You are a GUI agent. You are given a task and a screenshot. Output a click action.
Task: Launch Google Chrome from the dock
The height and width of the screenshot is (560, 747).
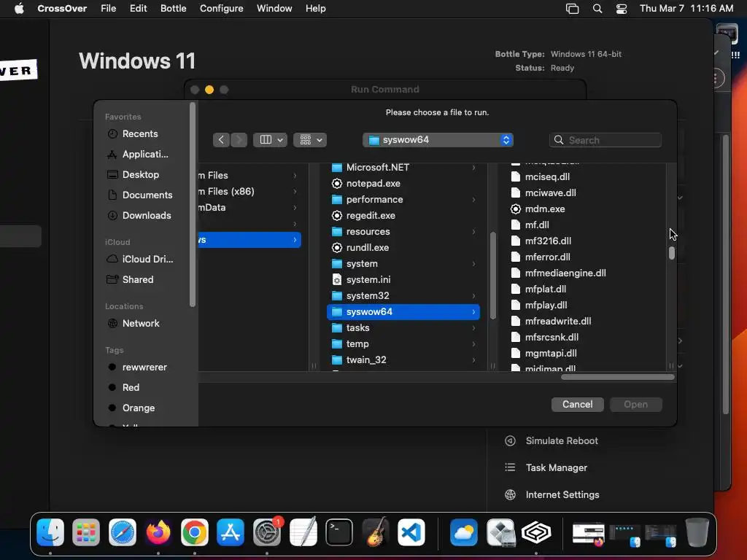click(x=194, y=532)
